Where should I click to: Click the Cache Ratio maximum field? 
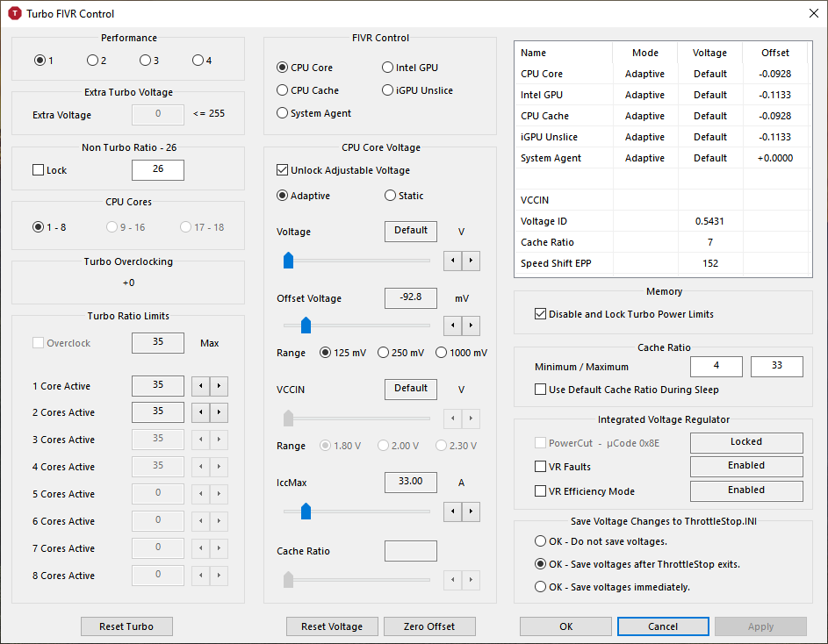click(776, 367)
